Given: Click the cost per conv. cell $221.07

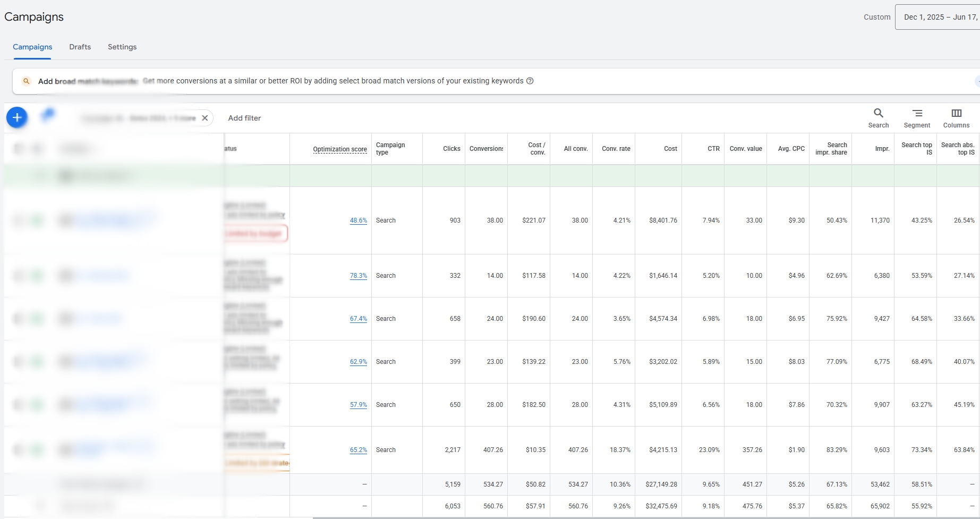Looking at the screenshot, I should tap(534, 220).
